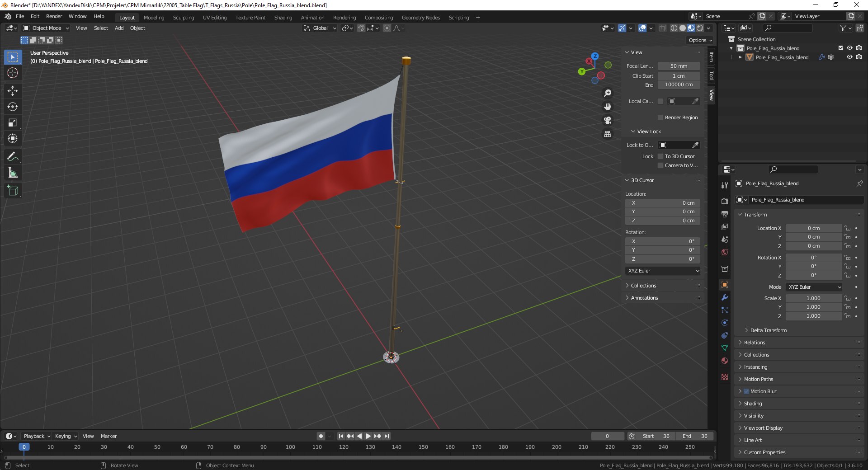Open Particle properties tab
The width and height of the screenshot is (868, 470).
pyautogui.click(x=725, y=310)
